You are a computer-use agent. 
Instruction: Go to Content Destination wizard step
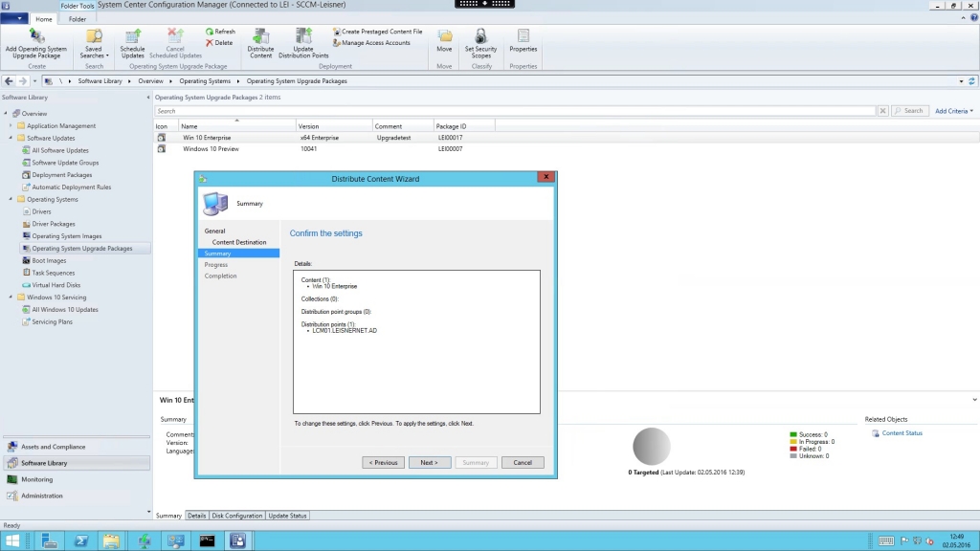tap(238, 242)
